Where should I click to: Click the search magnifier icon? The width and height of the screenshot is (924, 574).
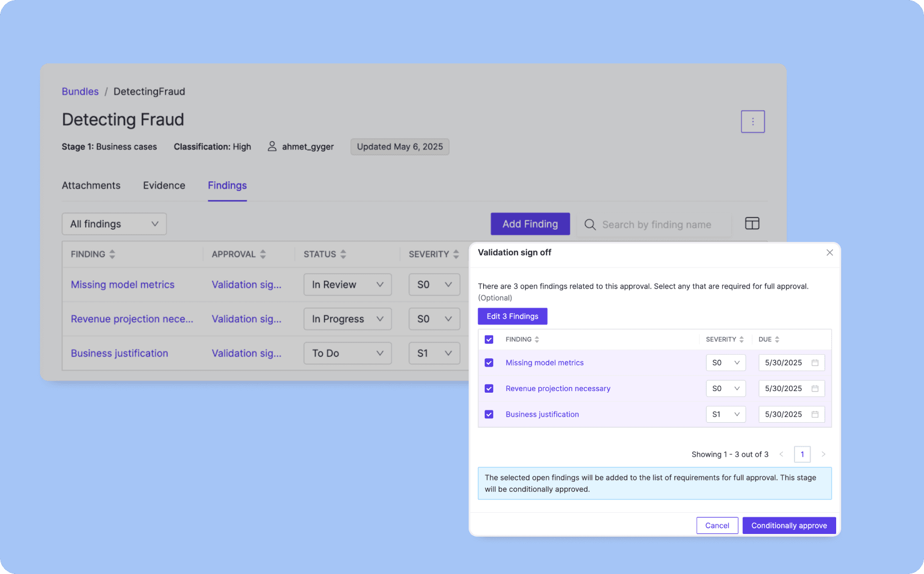[590, 224]
